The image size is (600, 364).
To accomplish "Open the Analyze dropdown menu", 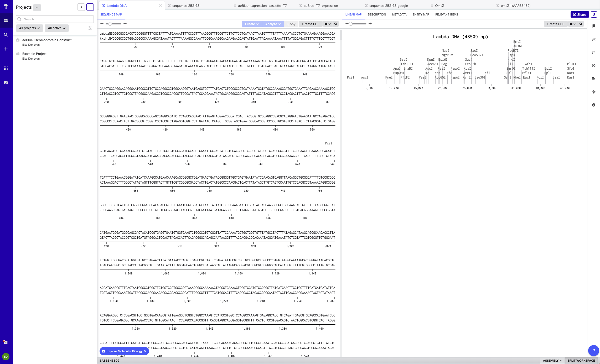I will 273,24.
